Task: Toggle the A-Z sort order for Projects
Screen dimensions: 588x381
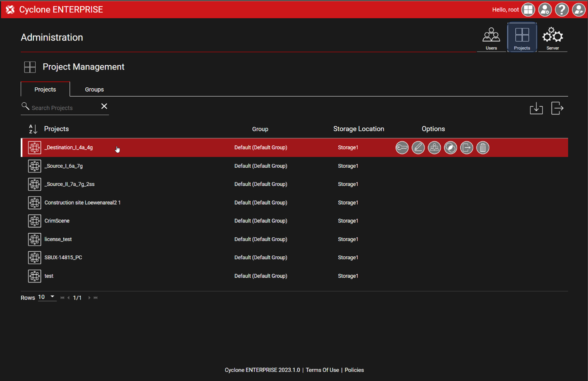Action: pos(33,129)
